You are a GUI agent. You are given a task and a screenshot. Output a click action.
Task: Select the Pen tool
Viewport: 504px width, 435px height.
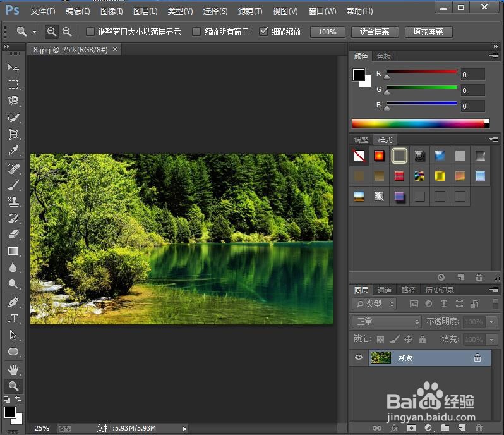[13, 302]
